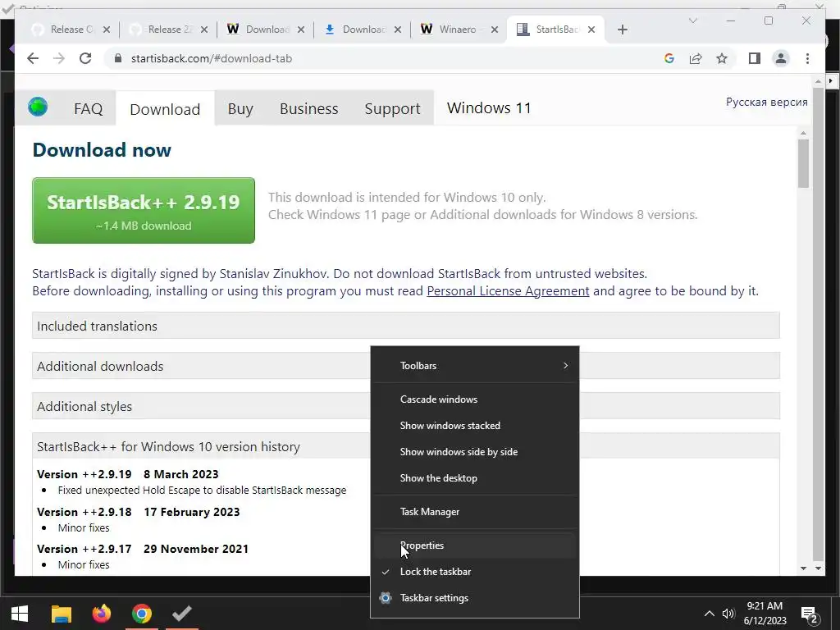The height and width of the screenshot is (630, 840).
Task: Open the Windows 11 tab
Action: [x=489, y=108]
